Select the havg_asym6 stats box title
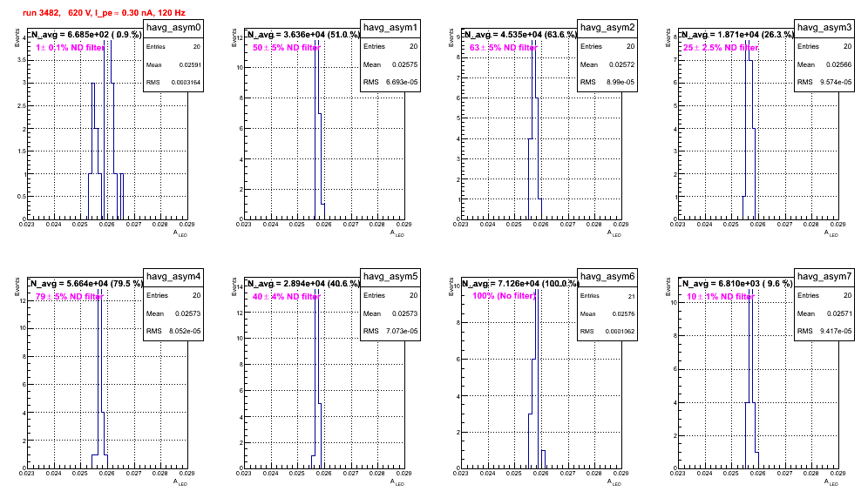The width and height of the screenshot is (868, 498). coord(607,277)
